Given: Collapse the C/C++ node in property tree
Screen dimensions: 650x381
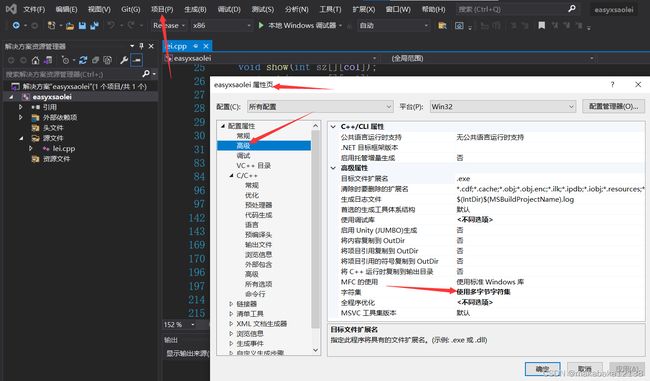Looking at the screenshot, I should [231, 175].
